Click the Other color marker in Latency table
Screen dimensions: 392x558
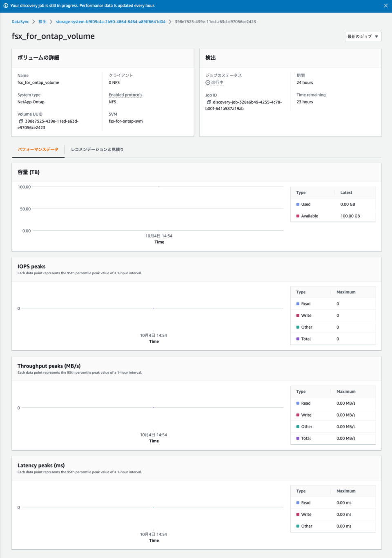tap(297, 526)
